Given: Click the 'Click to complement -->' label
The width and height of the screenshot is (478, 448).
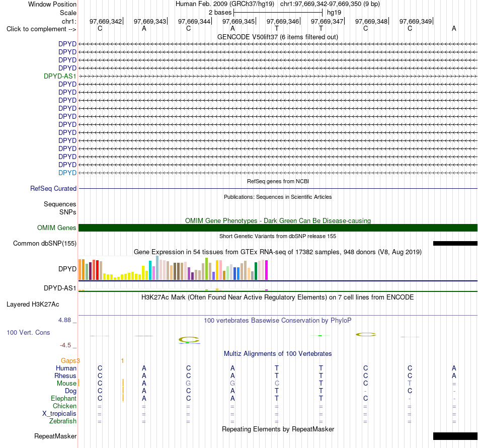Looking at the screenshot, I should (41, 29).
